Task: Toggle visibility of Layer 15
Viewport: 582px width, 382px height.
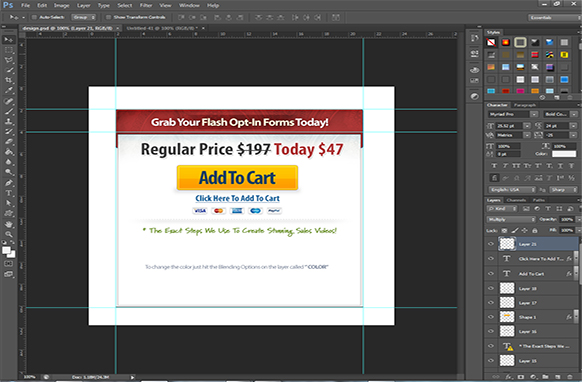Action: (491, 360)
